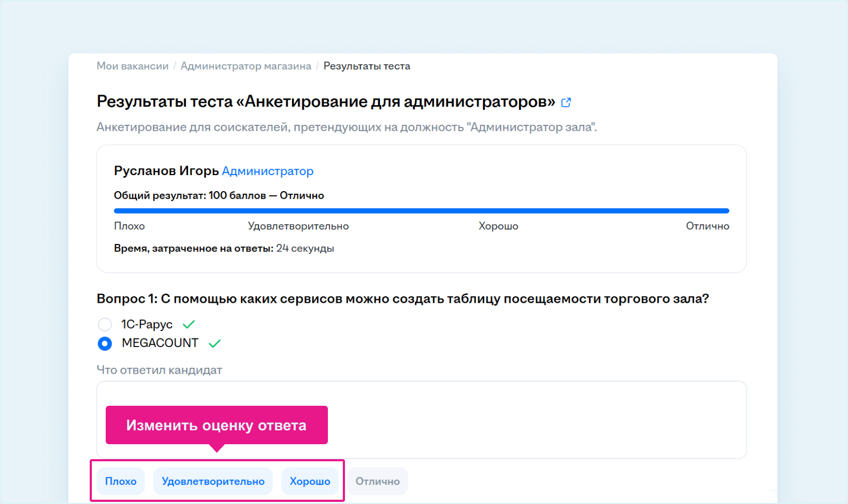Click green checkmark beside MEGACOUNT
The height and width of the screenshot is (504, 848).
pyautogui.click(x=215, y=343)
